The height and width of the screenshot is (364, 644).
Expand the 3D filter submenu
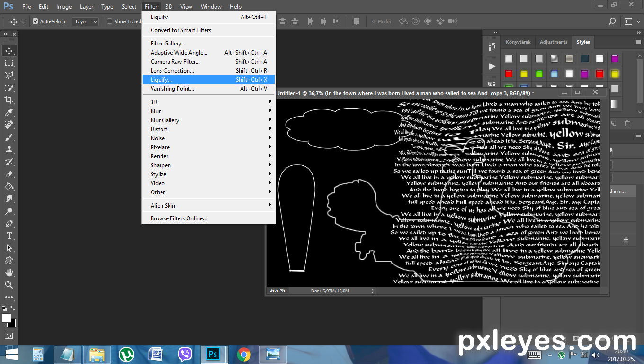point(208,102)
